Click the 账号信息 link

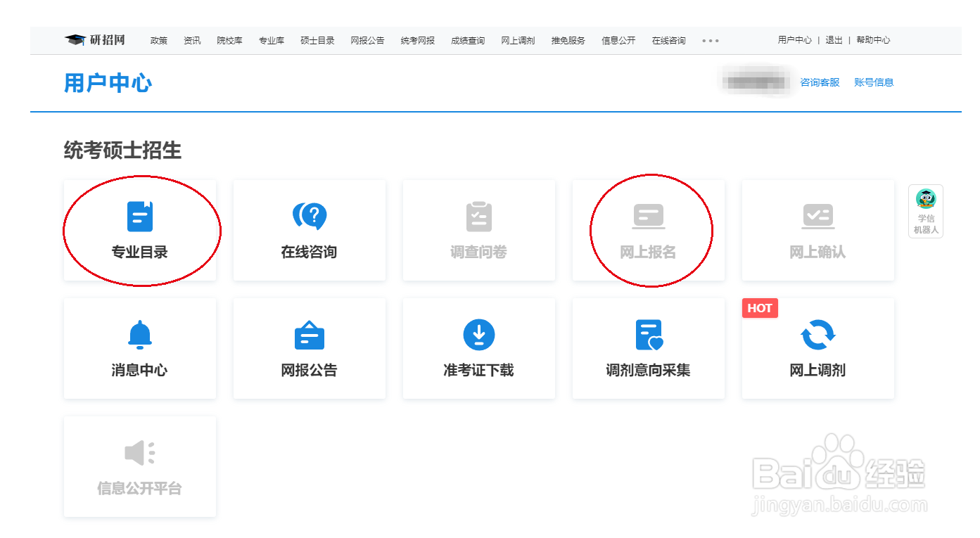874,82
